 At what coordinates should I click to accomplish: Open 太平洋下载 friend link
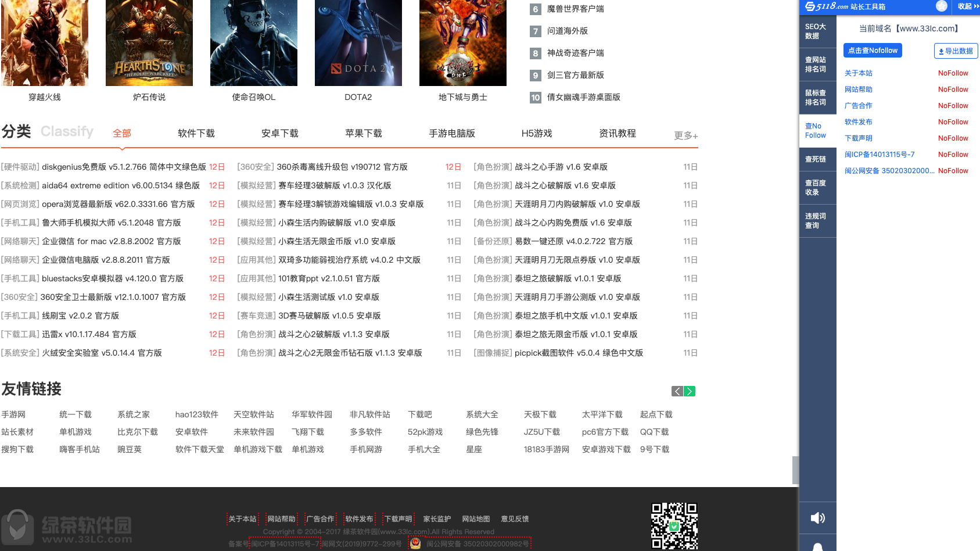(602, 414)
